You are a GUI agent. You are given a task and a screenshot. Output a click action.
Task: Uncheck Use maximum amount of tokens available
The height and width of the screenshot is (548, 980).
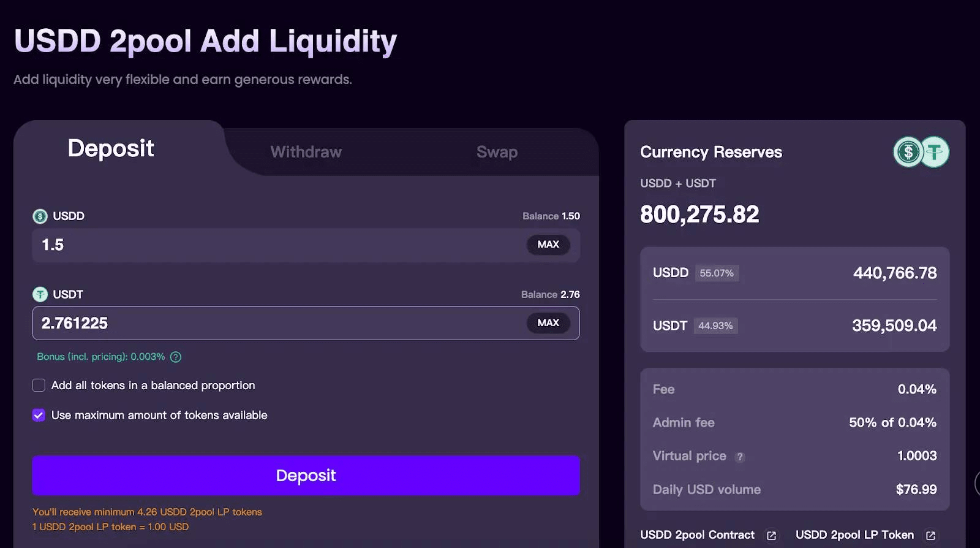(39, 416)
